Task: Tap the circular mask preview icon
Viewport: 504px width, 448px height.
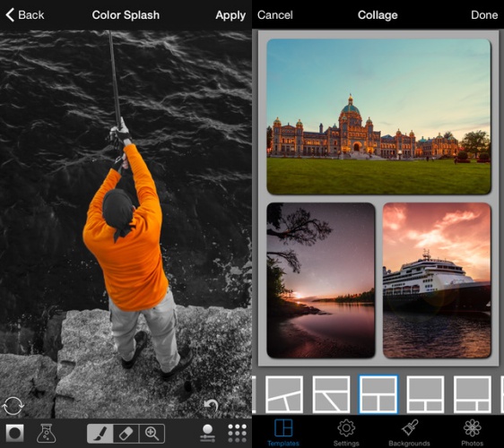Action: [x=14, y=434]
